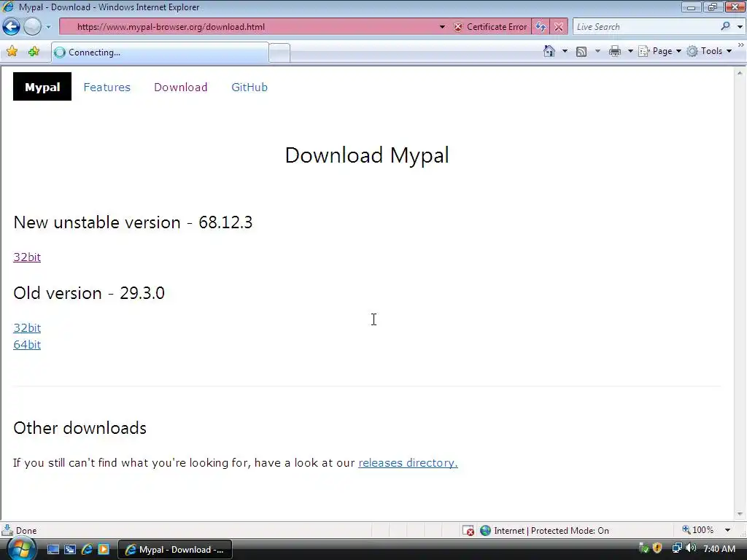Go back with the Back arrow button
This screenshot has height=560, width=747.
[12, 27]
